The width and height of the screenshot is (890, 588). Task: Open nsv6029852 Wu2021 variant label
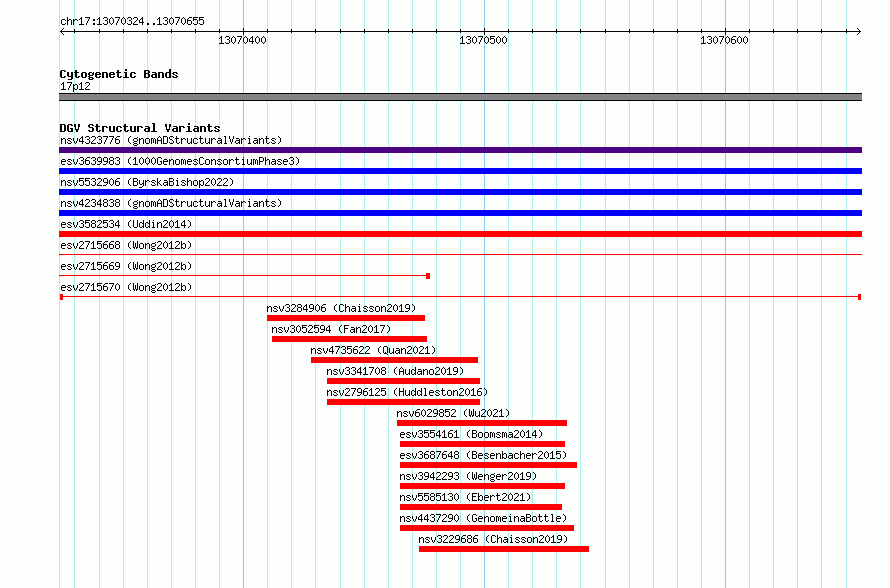(x=453, y=413)
